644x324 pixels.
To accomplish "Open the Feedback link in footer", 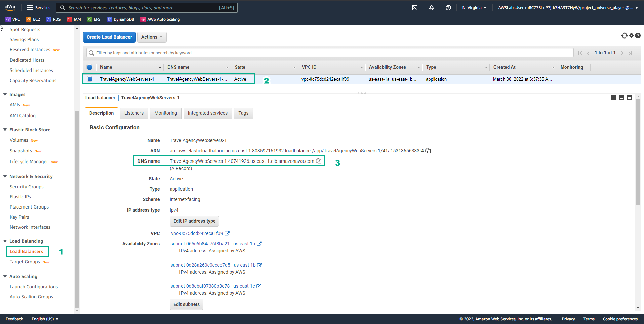I will pos(14,319).
